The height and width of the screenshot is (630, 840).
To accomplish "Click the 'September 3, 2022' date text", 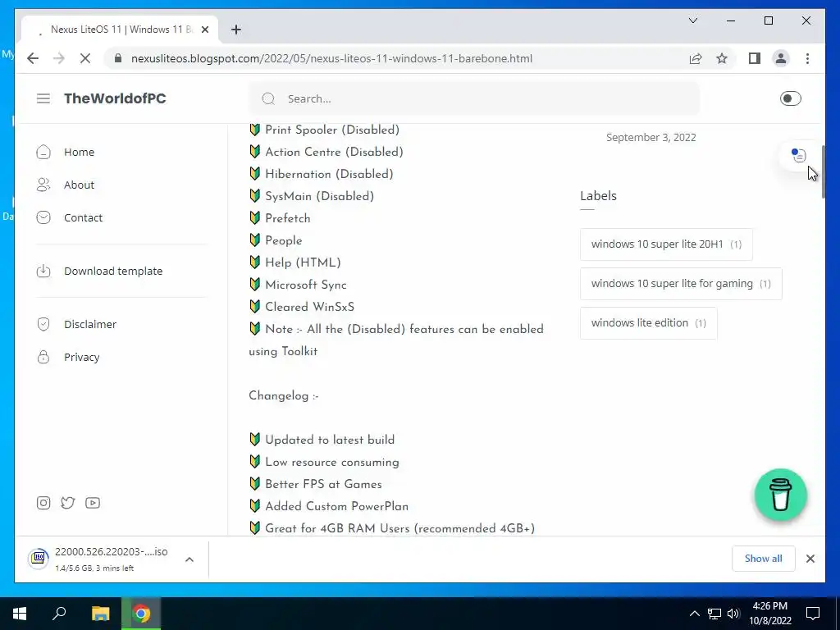I will click(651, 137).
